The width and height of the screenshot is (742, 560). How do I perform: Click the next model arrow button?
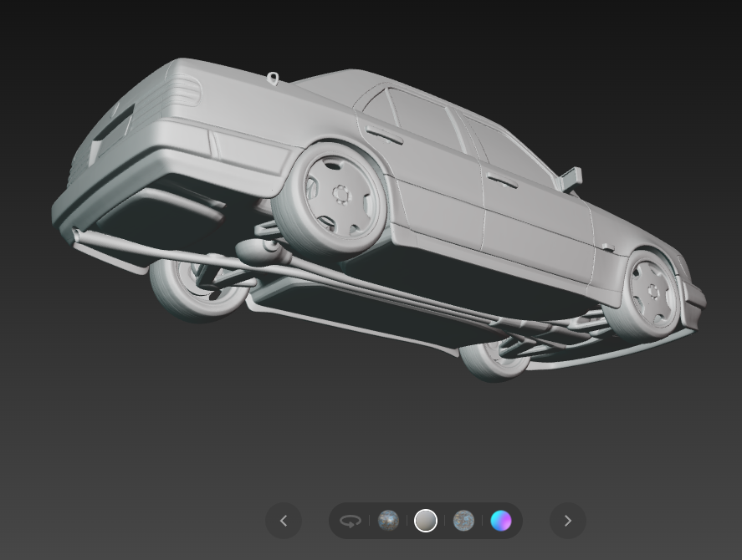[x=567, y=521]
